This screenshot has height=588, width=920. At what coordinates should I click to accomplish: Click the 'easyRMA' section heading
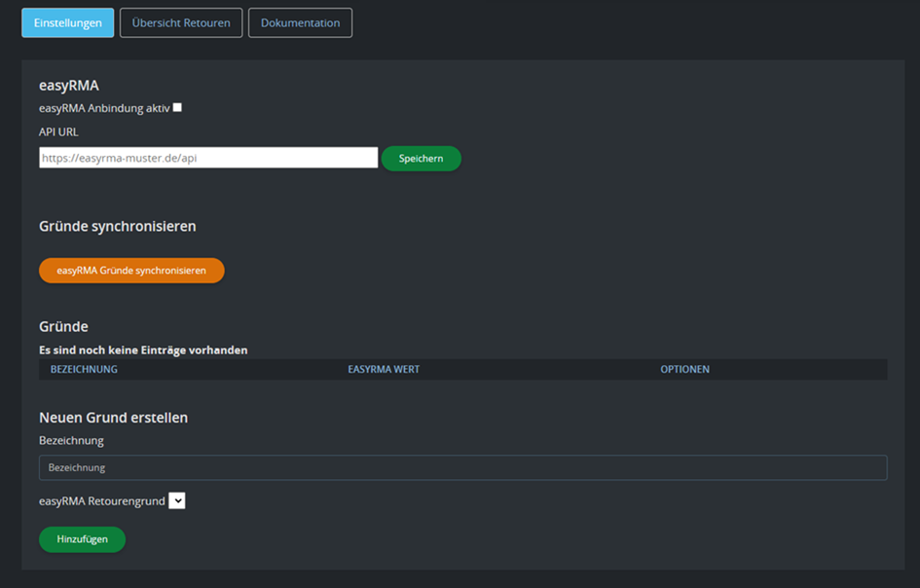click(69, 86)
